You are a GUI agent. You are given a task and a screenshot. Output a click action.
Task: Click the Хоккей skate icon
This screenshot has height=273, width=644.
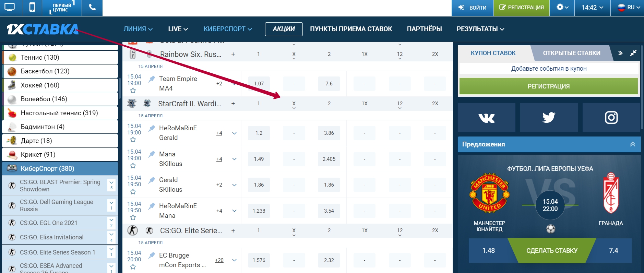point(12,85)
